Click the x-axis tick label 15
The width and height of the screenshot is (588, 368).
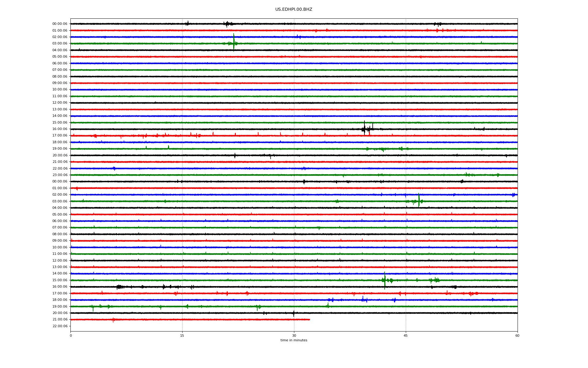pos(182,335)
